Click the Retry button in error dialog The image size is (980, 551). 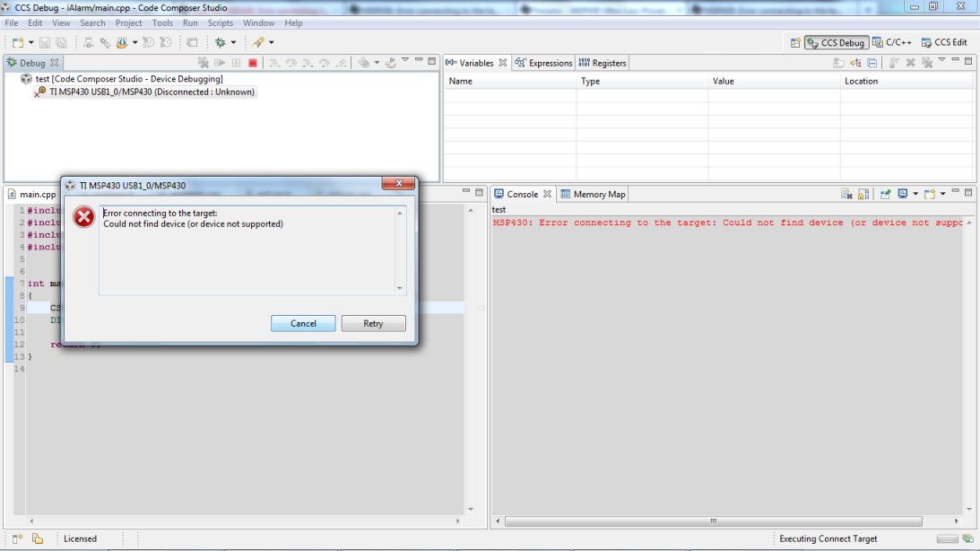click(373, 323)
